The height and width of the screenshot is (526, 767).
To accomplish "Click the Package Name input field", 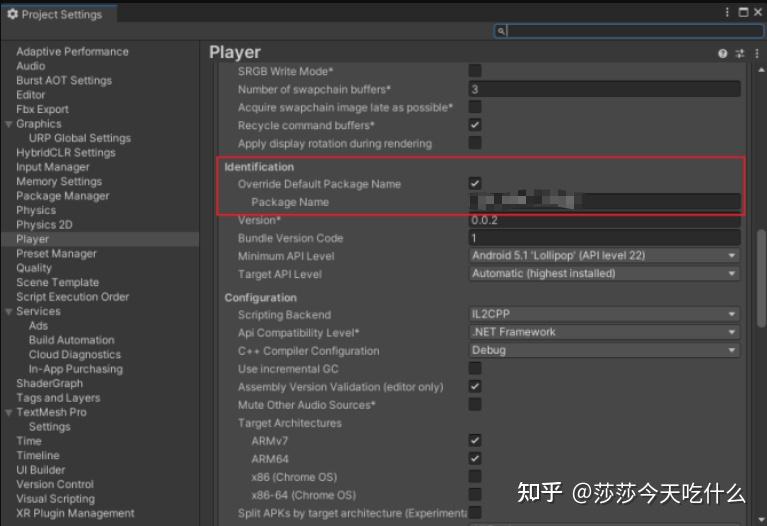I will [x=604, y=202].
